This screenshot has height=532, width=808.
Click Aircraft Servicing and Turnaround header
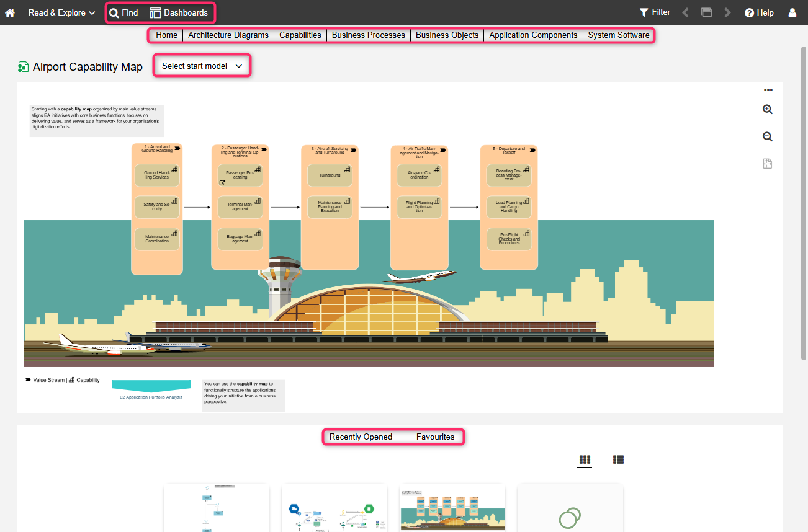[330, 151]
